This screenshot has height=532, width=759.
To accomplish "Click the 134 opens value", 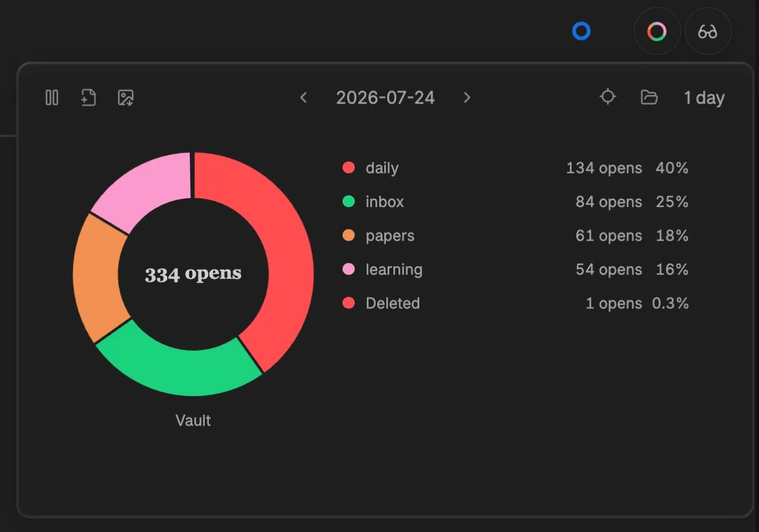I will click(604, 168).
